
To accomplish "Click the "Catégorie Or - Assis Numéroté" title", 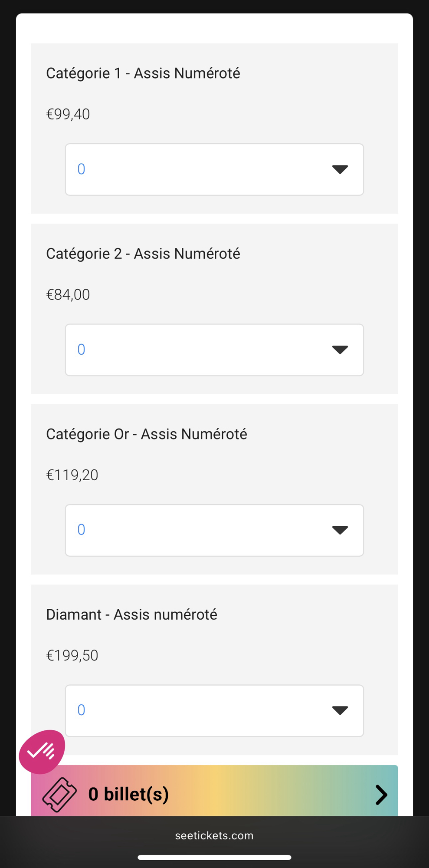I will 147,434.
